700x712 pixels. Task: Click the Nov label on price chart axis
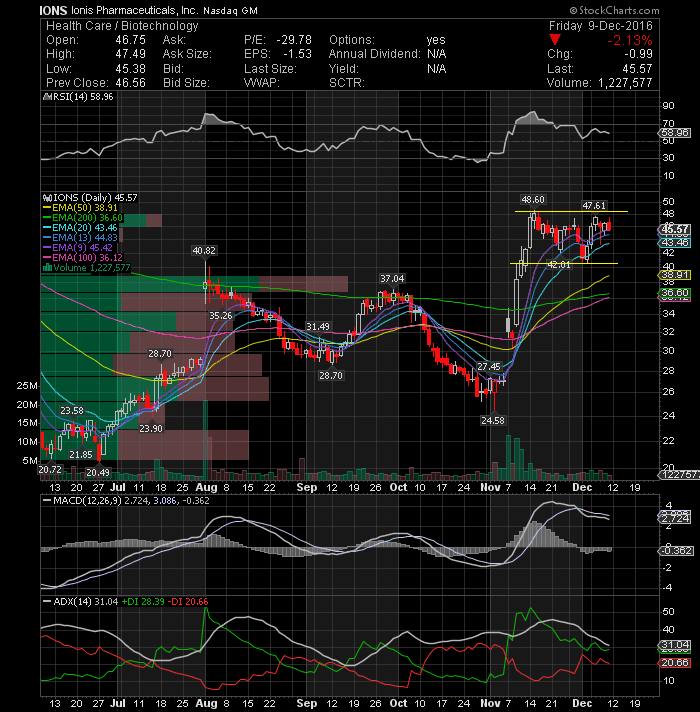coord(490,487)
